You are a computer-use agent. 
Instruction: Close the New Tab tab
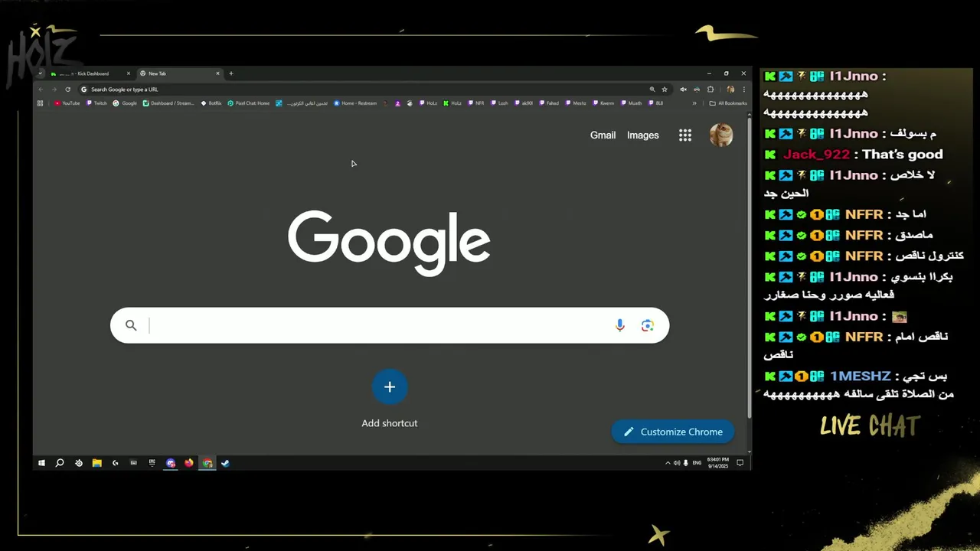pyautogui.click(x=217, y=73)
